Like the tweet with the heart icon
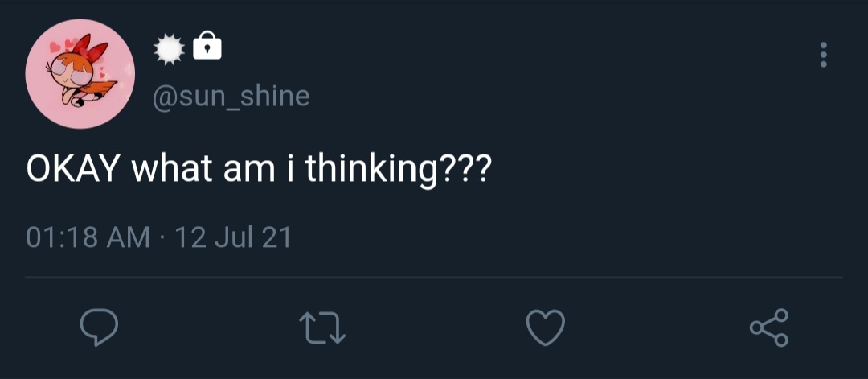This screenshot has height=379, width=868. (x=545, y=327)
